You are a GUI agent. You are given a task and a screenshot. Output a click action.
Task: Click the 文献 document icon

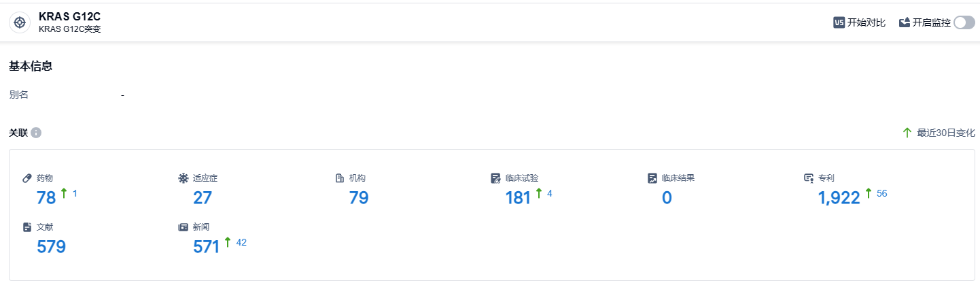(27, 227)
